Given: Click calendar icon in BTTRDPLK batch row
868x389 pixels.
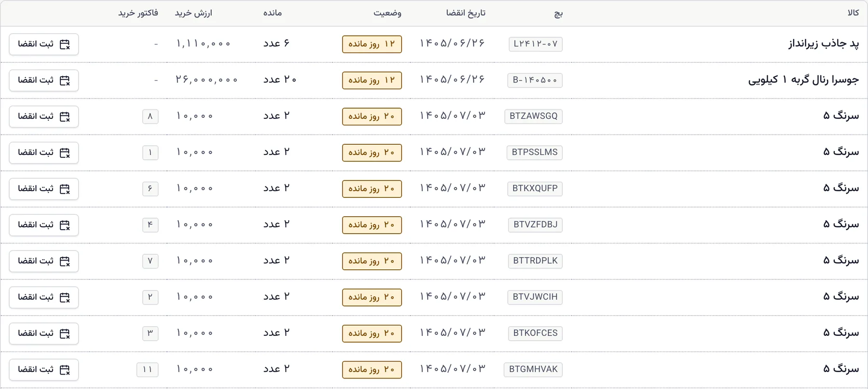Looking at the screenshot, I should 65,262.
